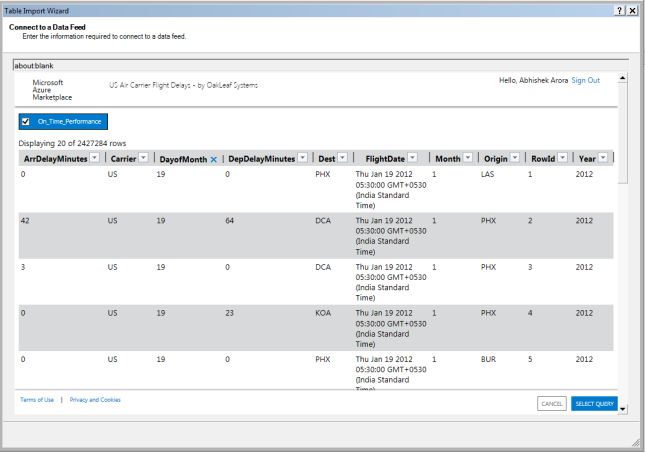
Task: Open the RowId column filter dropdown
Action: point(561,159)
